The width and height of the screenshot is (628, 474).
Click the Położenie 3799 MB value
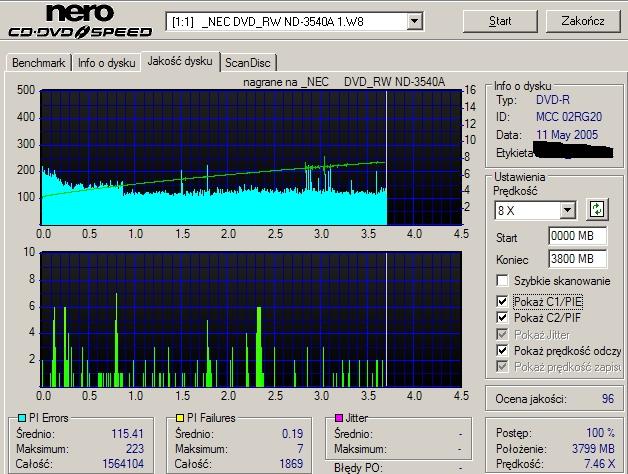(593, 448)
